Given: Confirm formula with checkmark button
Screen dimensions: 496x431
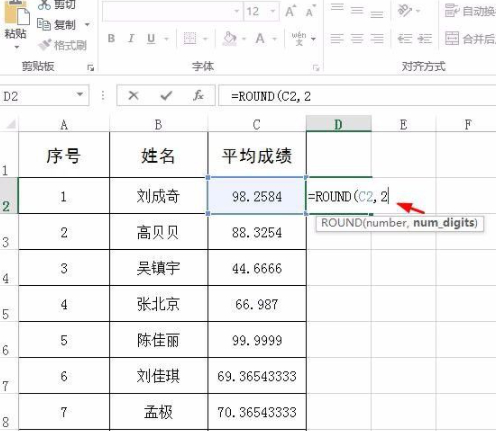Looking at the screenshot, I should (166, 96).
